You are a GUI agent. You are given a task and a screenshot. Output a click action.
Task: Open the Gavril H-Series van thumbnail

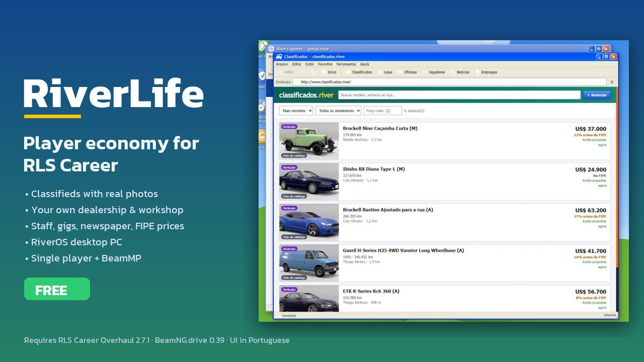[x=309, y=263]
